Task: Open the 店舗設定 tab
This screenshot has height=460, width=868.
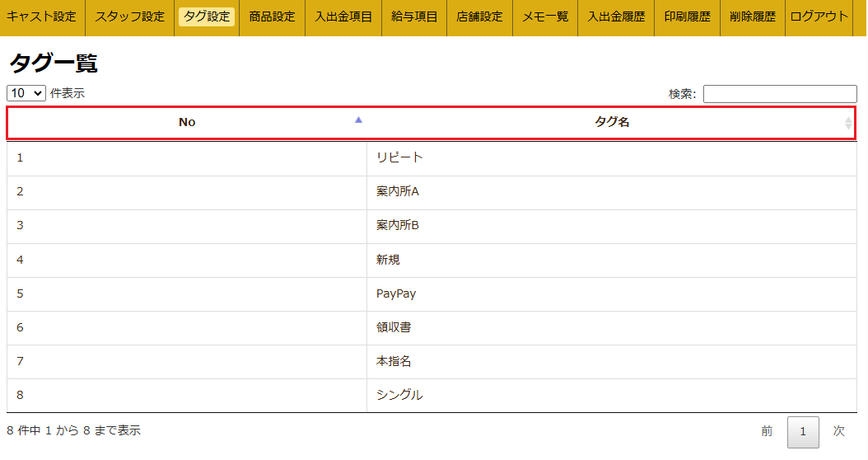Action: tap(479, 16)
